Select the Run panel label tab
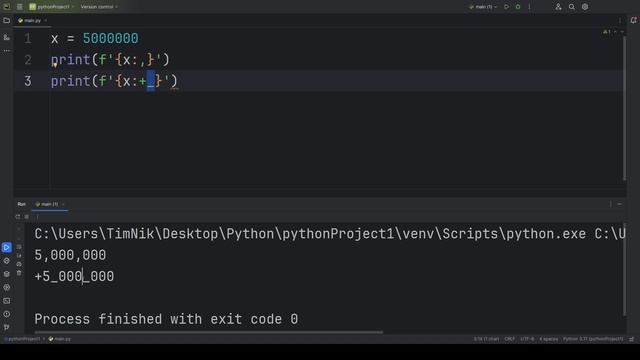Screen dimensions: 640x360 pos(22,204)
